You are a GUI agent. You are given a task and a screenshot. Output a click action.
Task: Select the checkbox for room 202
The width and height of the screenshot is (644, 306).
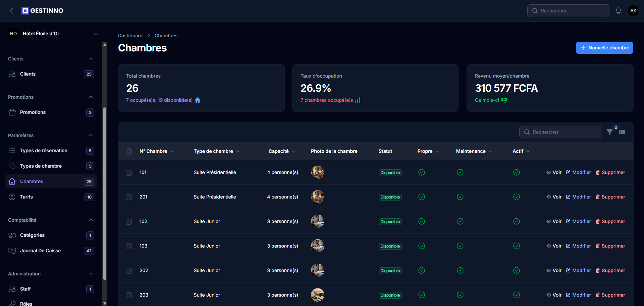pyautogui.click(x=129, y=271)
